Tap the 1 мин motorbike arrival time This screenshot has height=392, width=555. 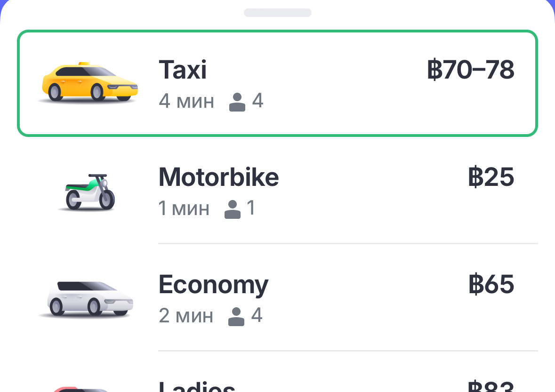point(184,209)
